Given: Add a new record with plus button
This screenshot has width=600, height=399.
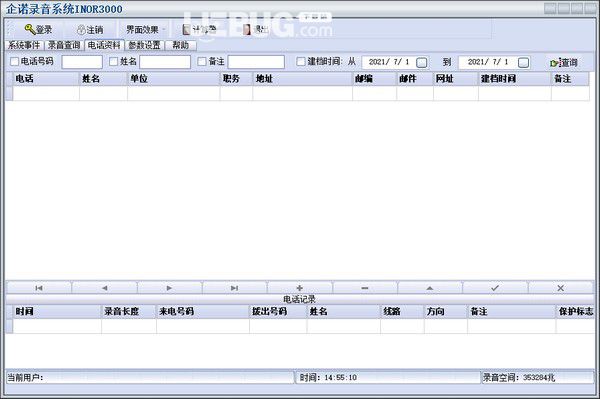Looking at the screenshot, I should click(300, 288).
